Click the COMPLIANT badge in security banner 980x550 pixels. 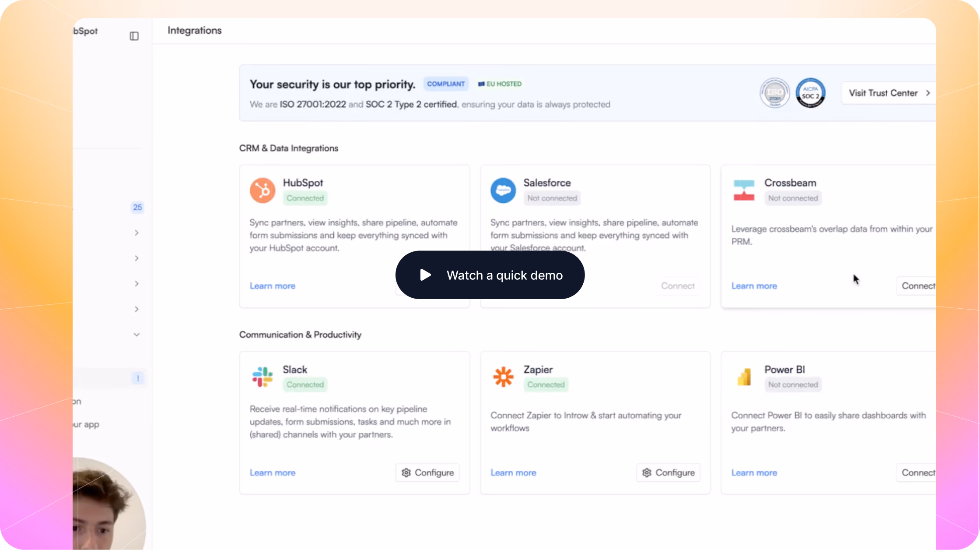click(446, 84)
